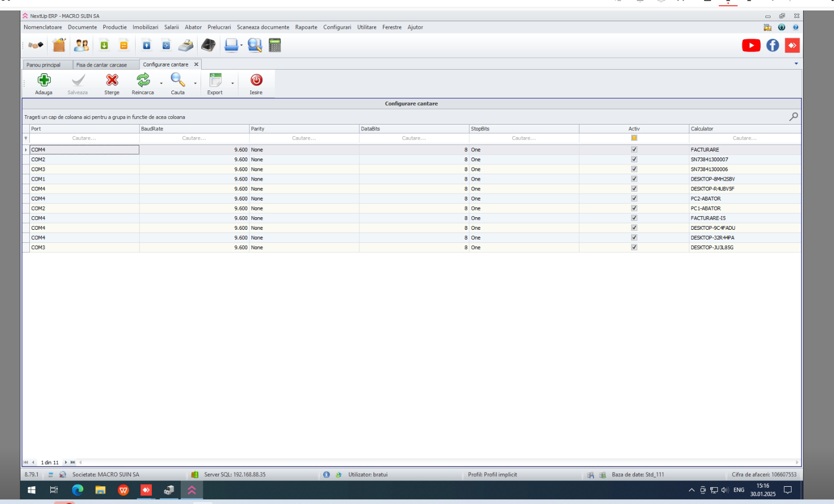This screenshot has width=834, height=504.
Task: Click the Port column filter field
Action: [84, 138]
